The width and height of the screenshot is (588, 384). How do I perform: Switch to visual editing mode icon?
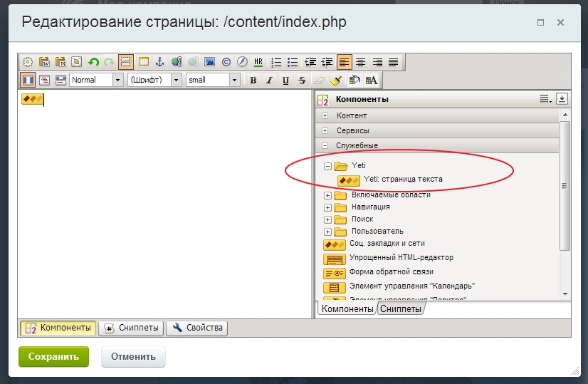28,80
